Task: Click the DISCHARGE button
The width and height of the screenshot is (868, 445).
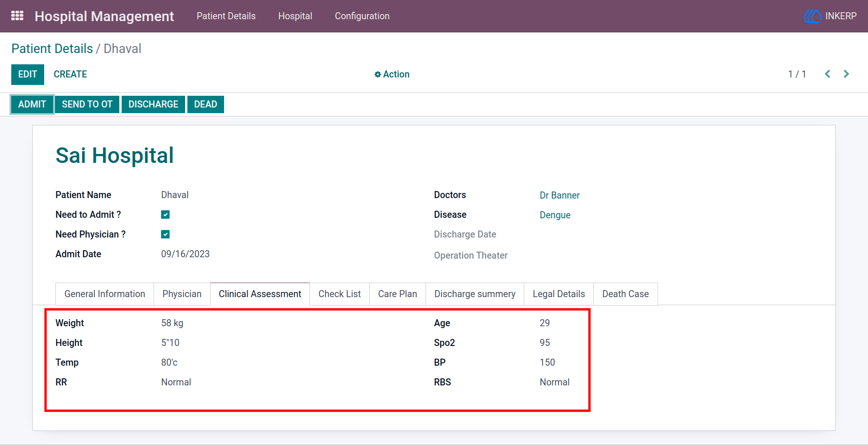Action: tap(154, 104)
